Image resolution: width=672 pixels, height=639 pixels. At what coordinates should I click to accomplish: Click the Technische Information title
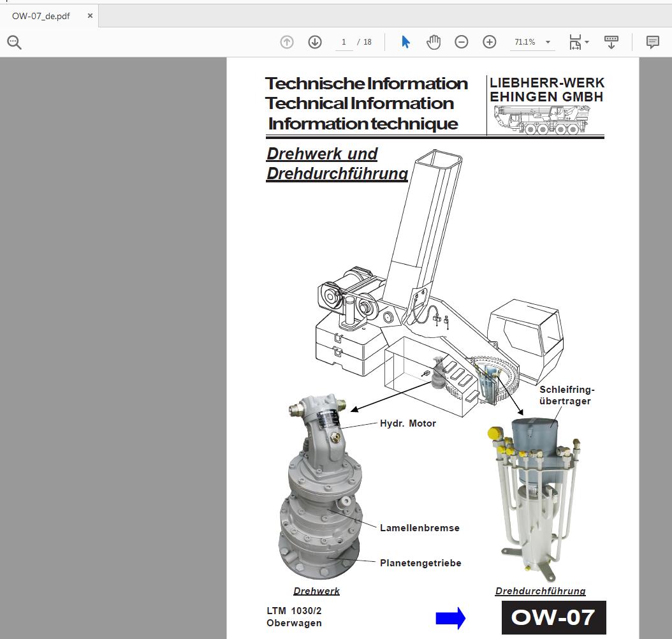point(367,84)
